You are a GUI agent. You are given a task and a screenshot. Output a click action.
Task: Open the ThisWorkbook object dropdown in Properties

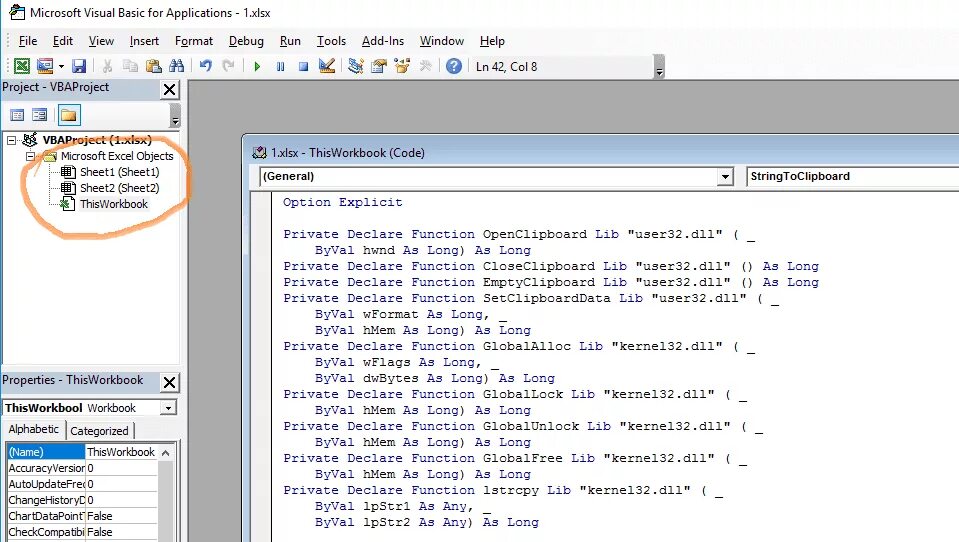tap(168, 407)
